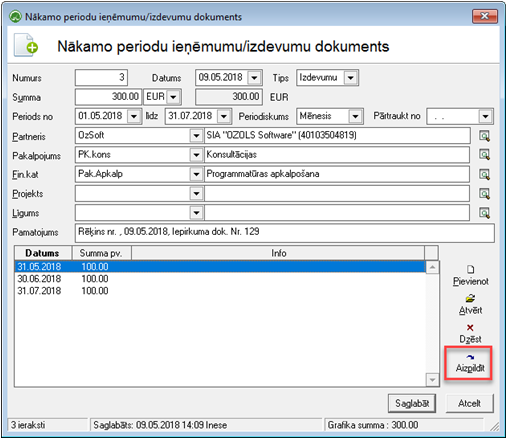Open the Partneris lookup search icon
Image resolution: width=508 pixels, height=440 pixels.
click(484, 136)
